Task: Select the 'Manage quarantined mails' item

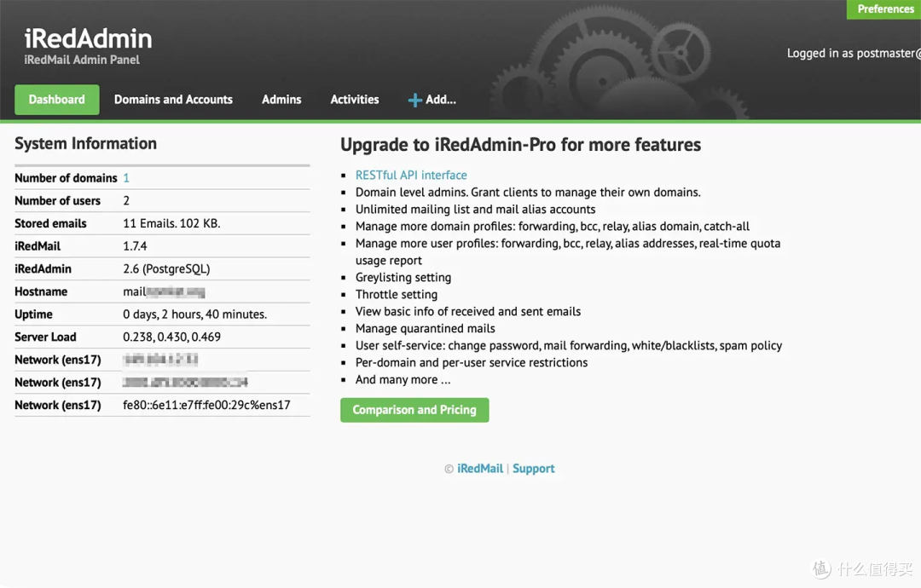Action: [x=426, y=329]
